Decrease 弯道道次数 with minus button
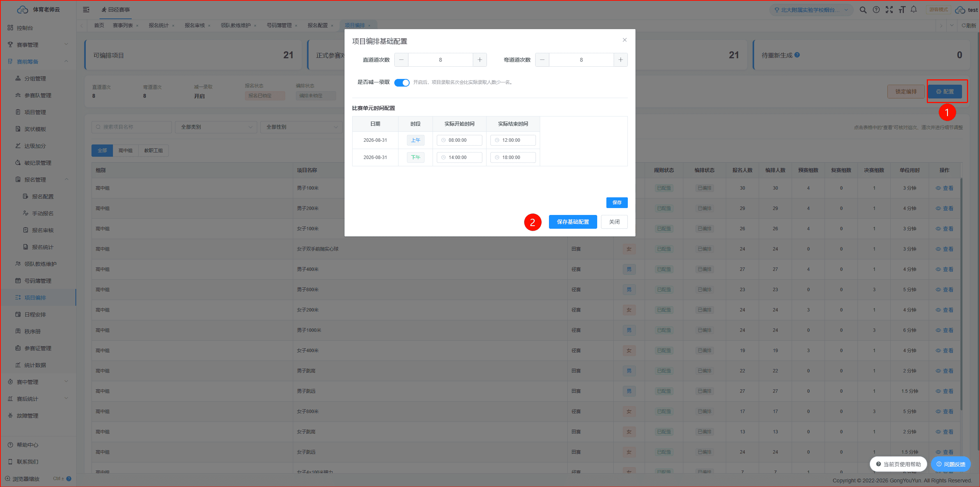This screenshot has height=487, width=980. [542, 60]
